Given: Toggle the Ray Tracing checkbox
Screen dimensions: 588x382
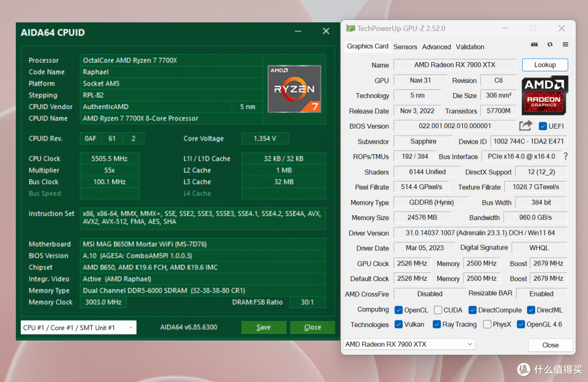Looking at the screenshot, I should 437,324.
